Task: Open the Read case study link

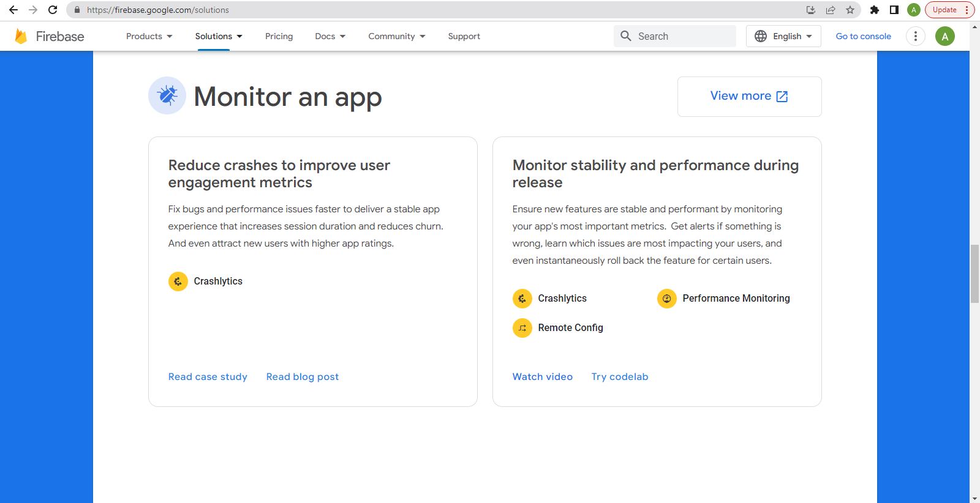Action: (208, 377)
